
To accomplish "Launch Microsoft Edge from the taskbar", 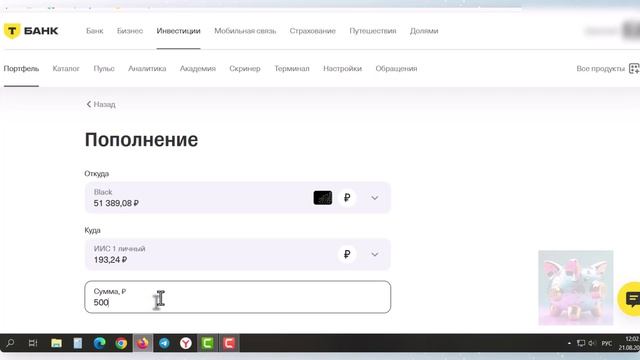I will point(99,343).
